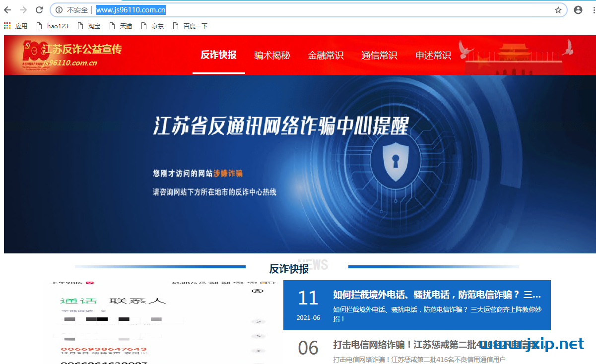Screen dimensions: 596x364
Task: Open the 淘宝 bookmark
Action: [x=89, y=26]
